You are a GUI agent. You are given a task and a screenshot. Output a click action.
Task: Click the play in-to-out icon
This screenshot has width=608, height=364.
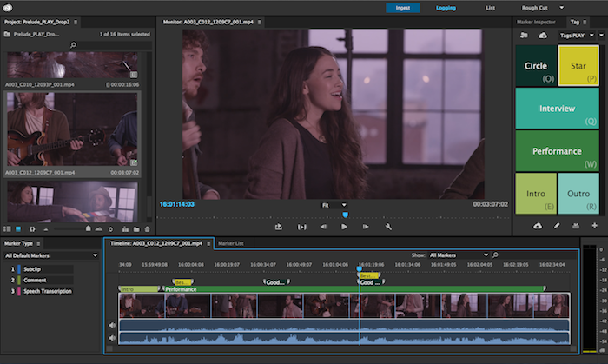[x=301, y=227]
